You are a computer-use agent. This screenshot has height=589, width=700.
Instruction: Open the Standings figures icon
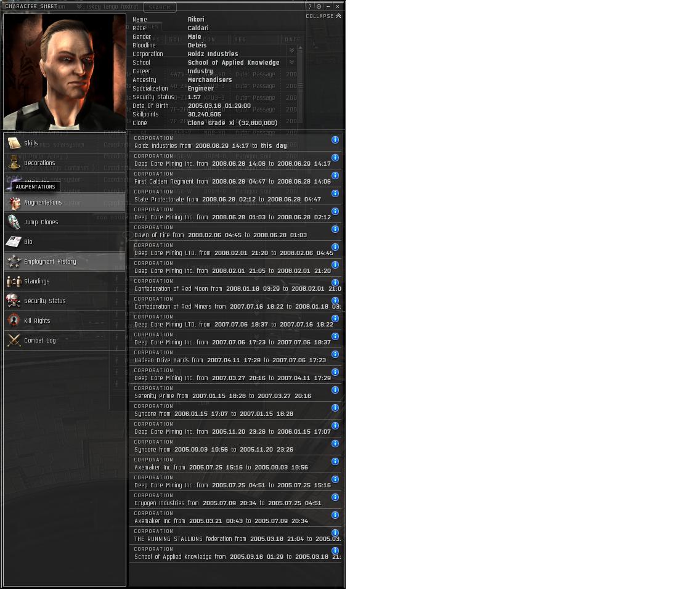pyautogui.click(x=14, y=281)
